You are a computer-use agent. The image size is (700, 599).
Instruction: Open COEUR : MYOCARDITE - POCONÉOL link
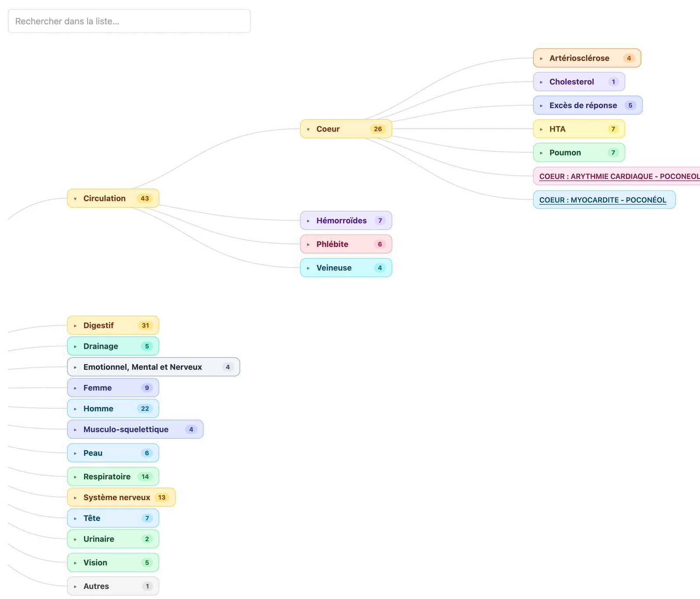click(603, 200)
